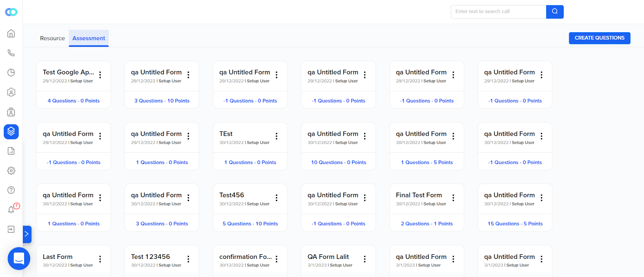Open the settings gear sidebar icon
The width and height of the screenshot is (644, 277).
coord(11,170)
